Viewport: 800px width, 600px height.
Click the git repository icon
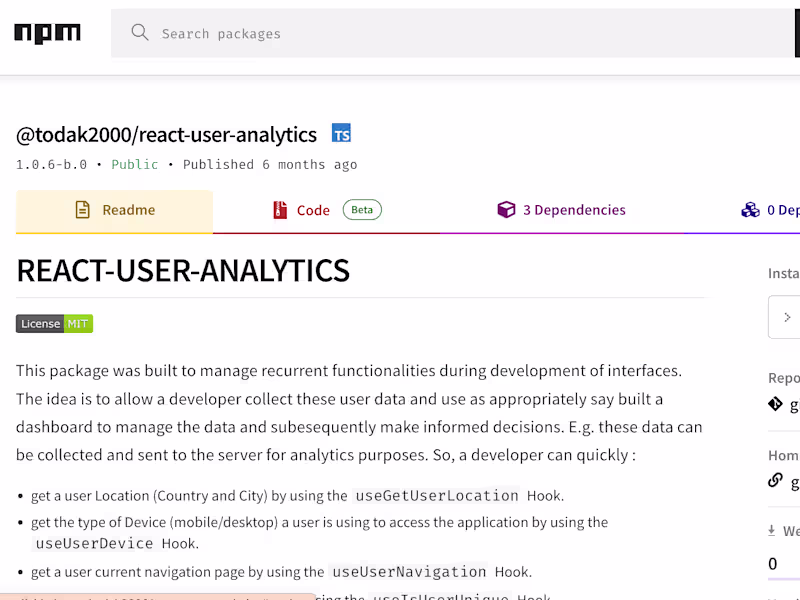(x=775, y=404)
